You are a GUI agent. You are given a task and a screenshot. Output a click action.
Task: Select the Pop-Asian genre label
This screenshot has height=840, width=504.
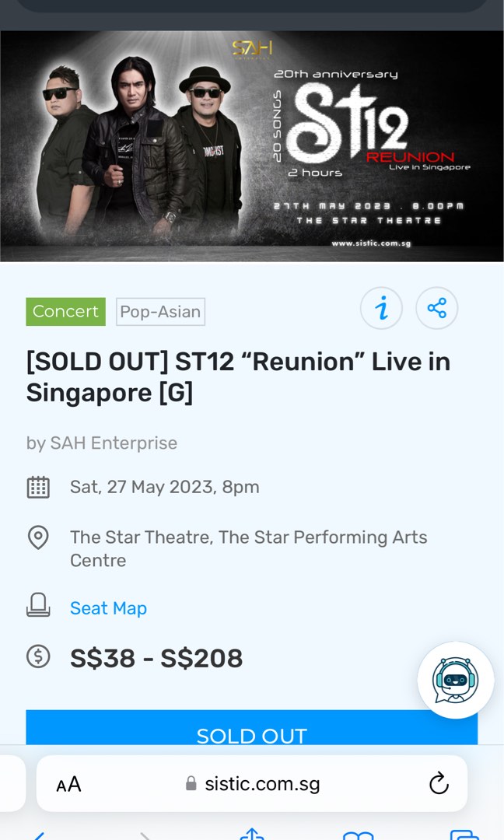point(160,311)
